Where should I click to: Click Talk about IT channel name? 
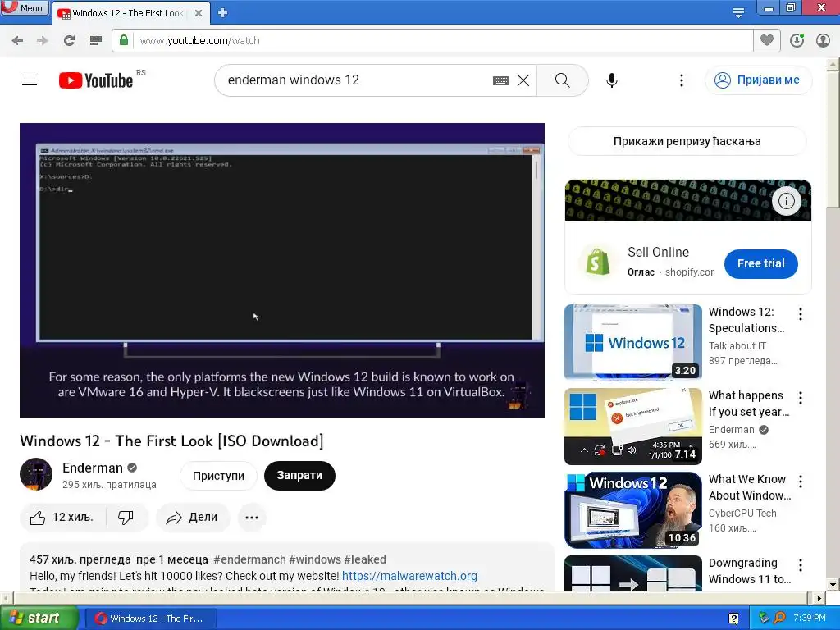coord(737,346)
